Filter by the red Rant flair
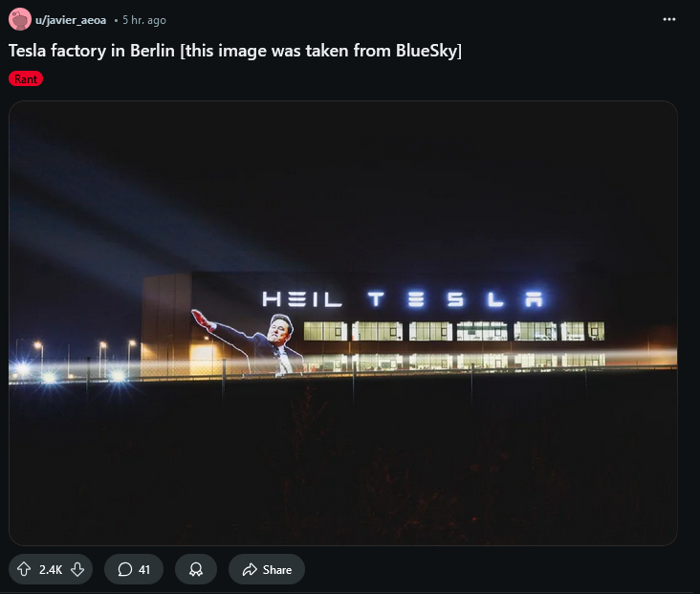700x594 pixels. [26, 79]
